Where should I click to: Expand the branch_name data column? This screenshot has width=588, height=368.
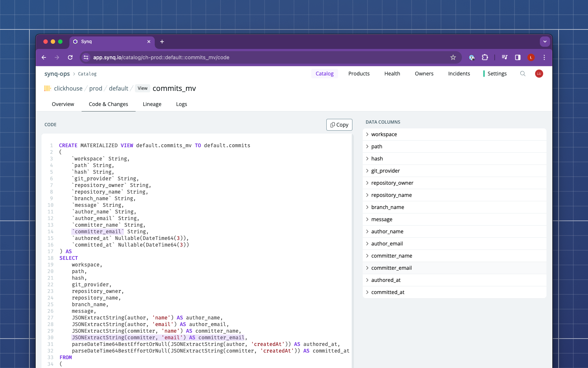pos(454,207)
